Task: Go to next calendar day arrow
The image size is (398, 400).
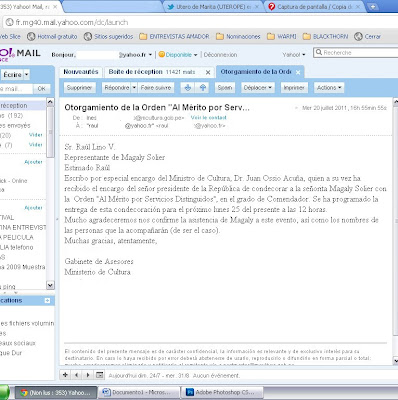Action: coord(88,375)
